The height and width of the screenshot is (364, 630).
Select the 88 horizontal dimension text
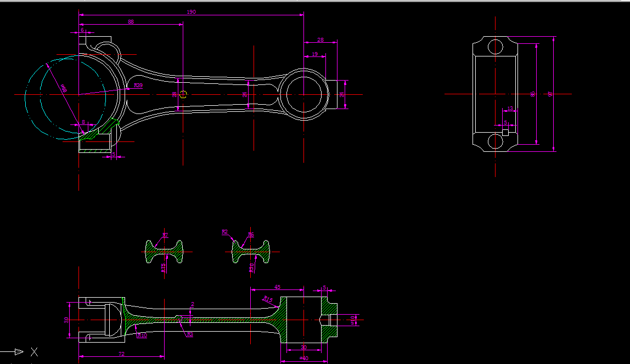pyautogui.click(x=131, y=22)
